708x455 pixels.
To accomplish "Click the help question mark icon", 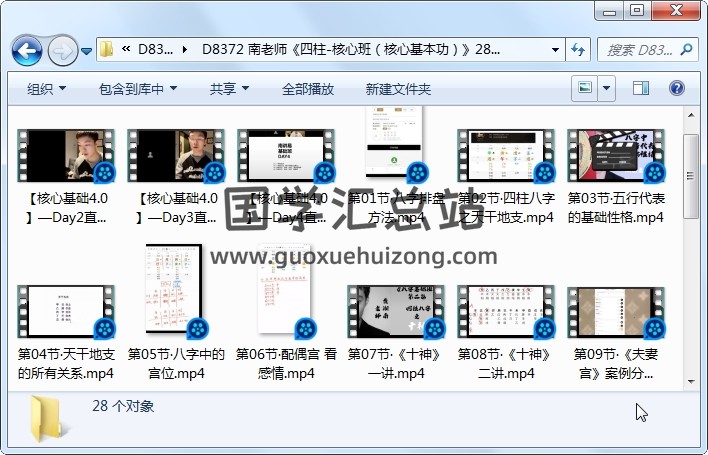I will tap(678, 89).
